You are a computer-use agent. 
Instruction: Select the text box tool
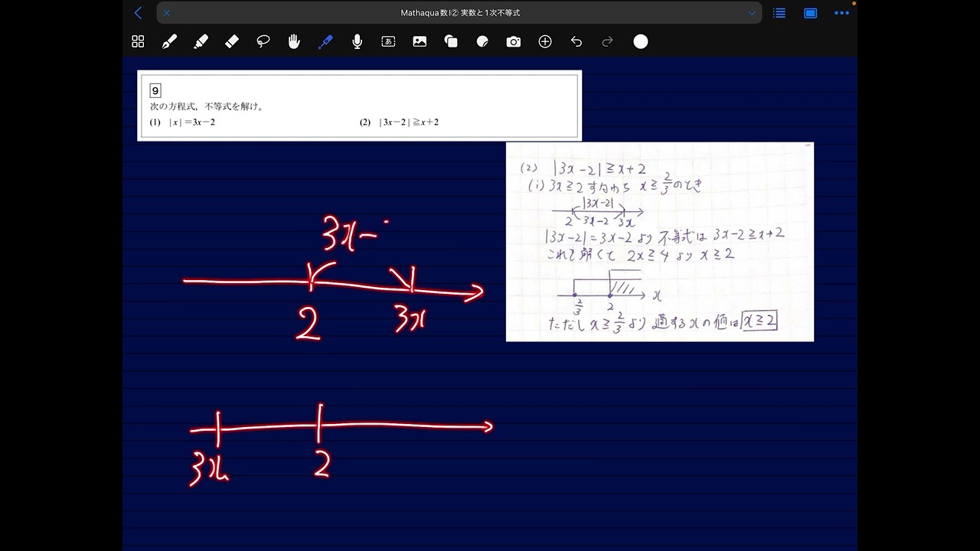pos(388,42)
